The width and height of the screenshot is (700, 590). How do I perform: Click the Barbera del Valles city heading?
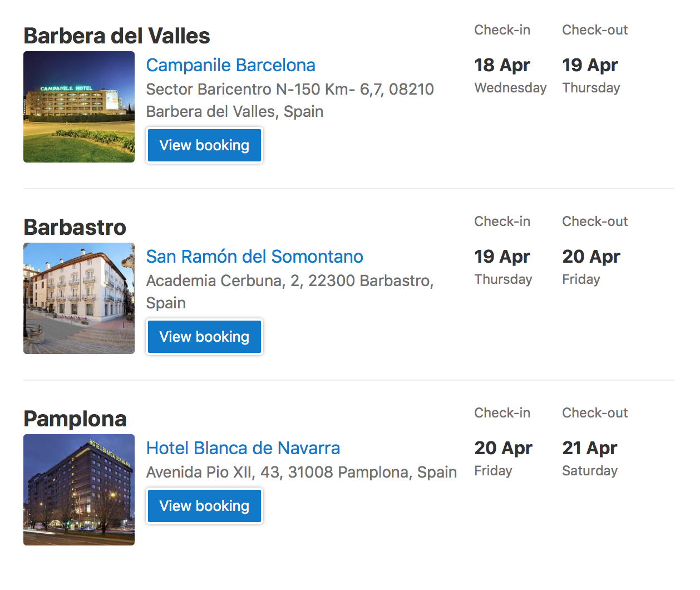(117, 36)
